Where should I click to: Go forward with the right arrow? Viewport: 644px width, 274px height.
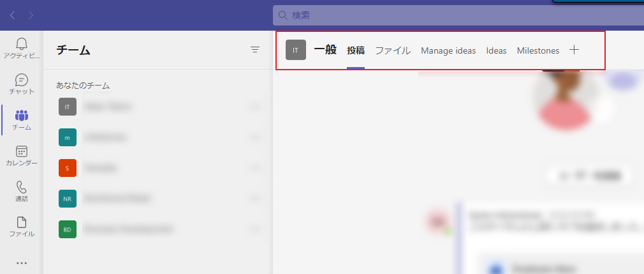[31, 15]
